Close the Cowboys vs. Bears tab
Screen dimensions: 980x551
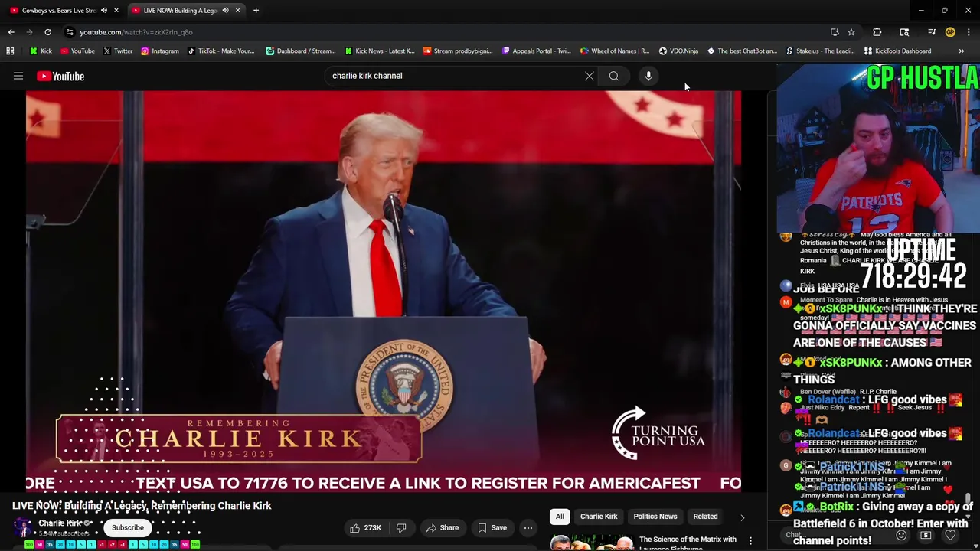116,10
